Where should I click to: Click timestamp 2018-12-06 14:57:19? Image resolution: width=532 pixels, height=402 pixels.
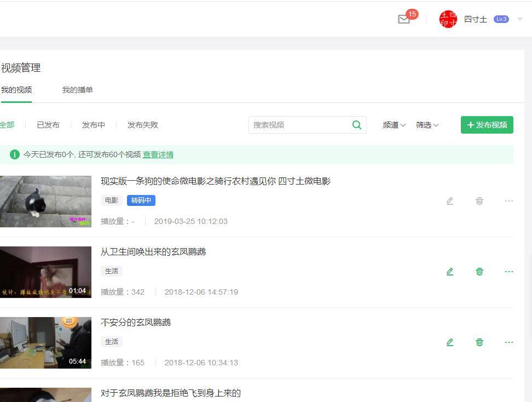click(201, 292)
